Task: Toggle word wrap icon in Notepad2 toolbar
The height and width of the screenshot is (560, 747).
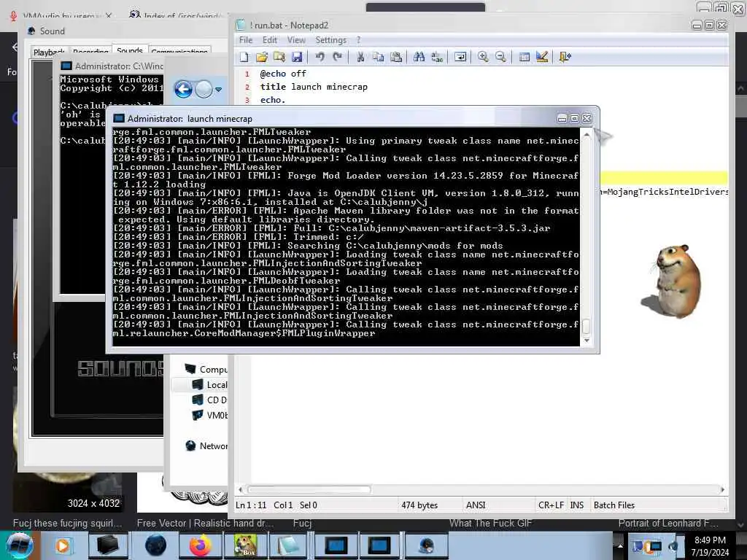Action: 460,57
